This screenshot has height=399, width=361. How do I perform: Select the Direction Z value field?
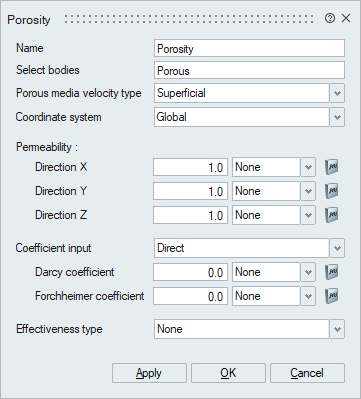pos(191,215)
